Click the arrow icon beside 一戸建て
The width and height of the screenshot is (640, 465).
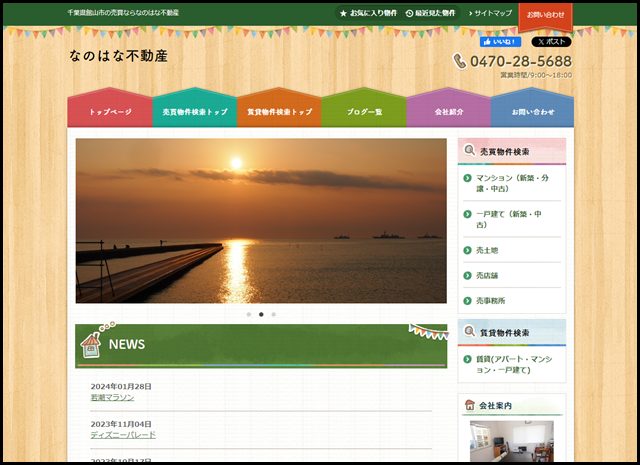click(x=468, y=214)
